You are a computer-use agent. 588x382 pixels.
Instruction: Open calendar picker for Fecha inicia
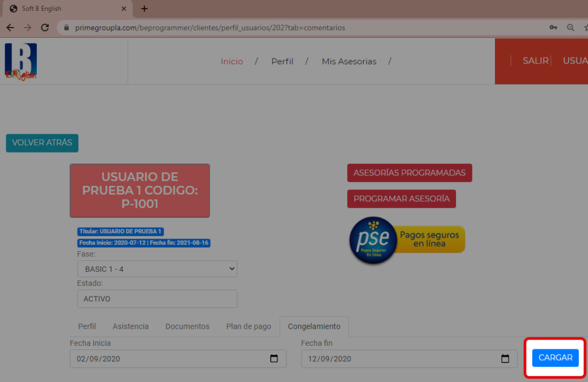(274, 359)
